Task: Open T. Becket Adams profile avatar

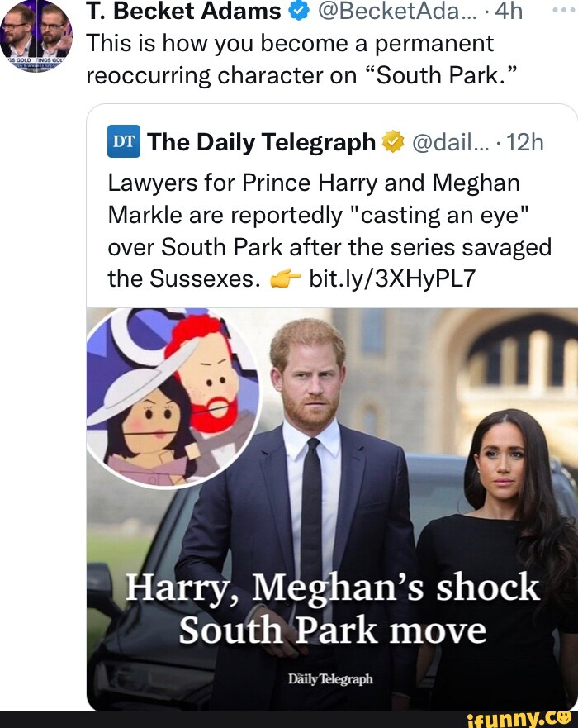Action: click(36, 36)
